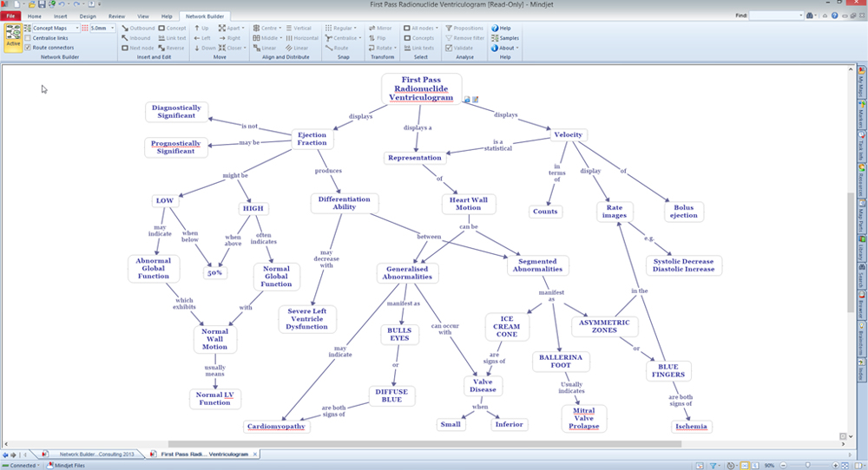Expand the Rotate dropdown
This screenshot has height=470, width=868.
tap(395, 48)
